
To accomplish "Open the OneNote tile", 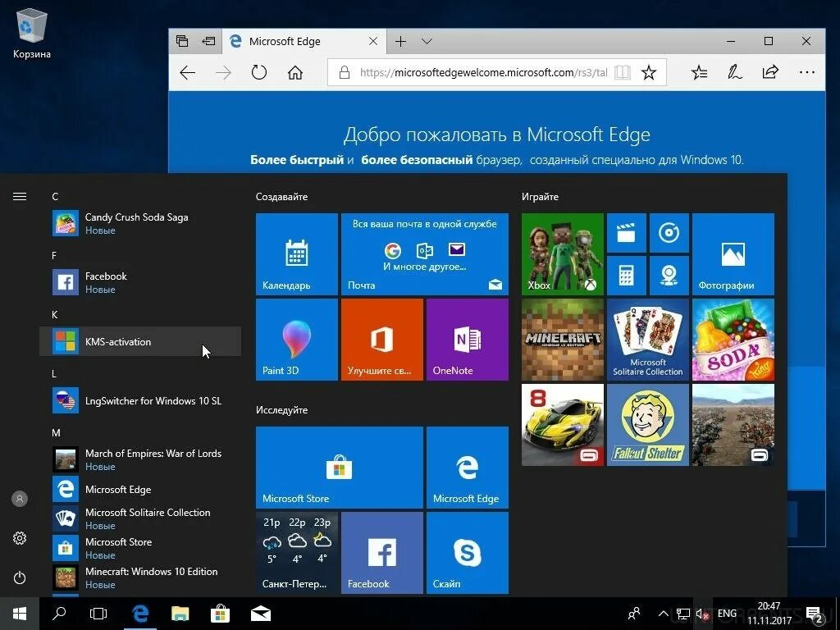I will coord(467,340).
